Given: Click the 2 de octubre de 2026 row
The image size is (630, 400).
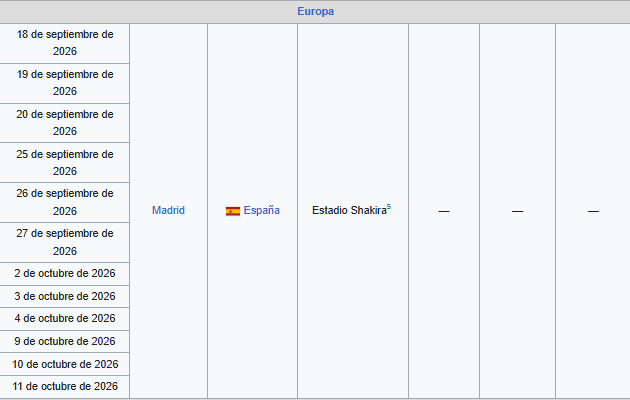Looking at the screenshot, I should click(x=65, y=274).
